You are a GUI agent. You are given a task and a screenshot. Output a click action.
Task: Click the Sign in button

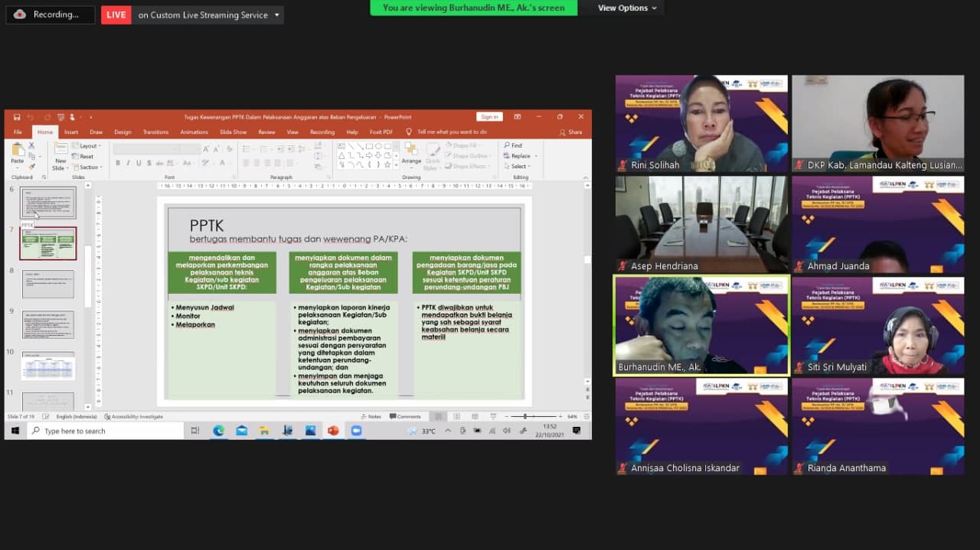(x=488, y=117)
